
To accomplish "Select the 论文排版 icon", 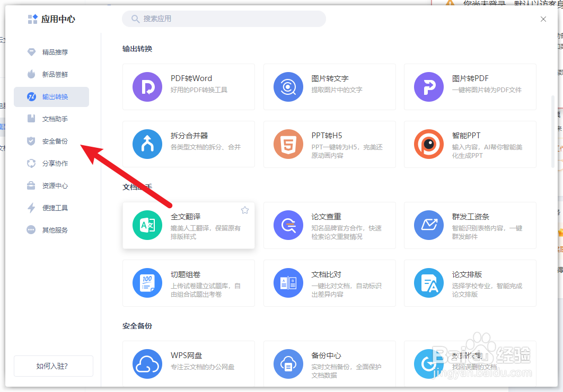I will pyautogui.click(x=429, y=283).
